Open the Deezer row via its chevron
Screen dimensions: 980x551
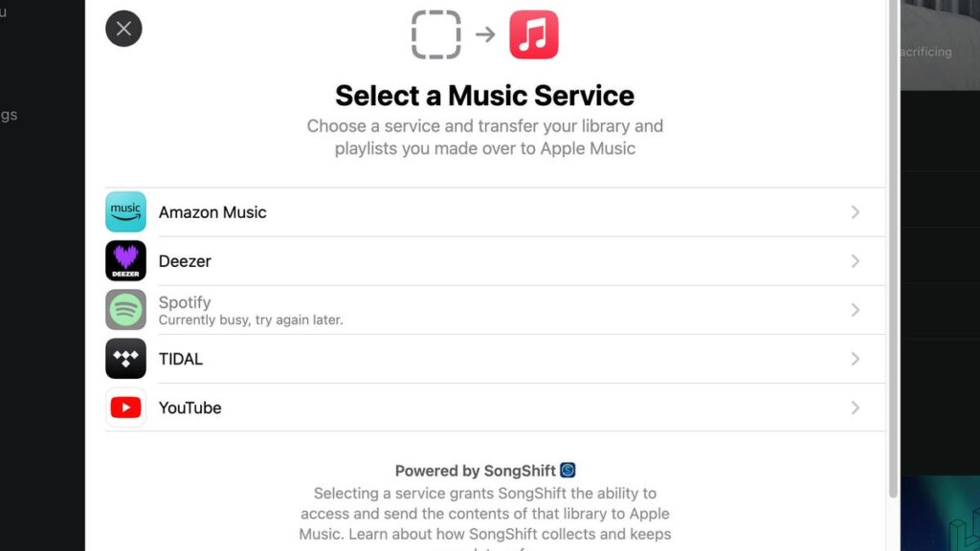coord(856,260)
